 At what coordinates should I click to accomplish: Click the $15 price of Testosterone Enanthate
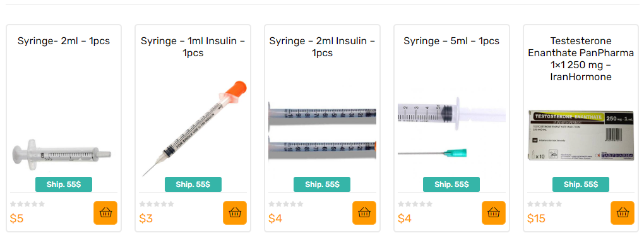(x=537, y=219)
